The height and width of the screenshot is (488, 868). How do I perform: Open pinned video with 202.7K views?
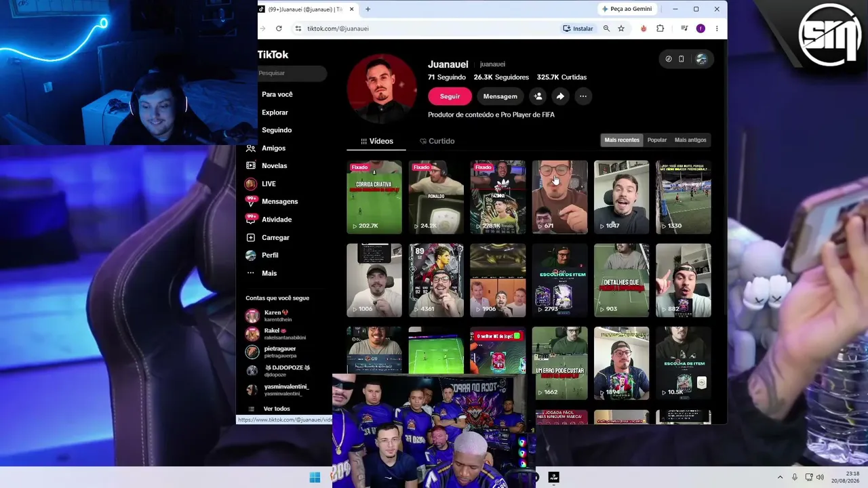(x=374, y=197)
